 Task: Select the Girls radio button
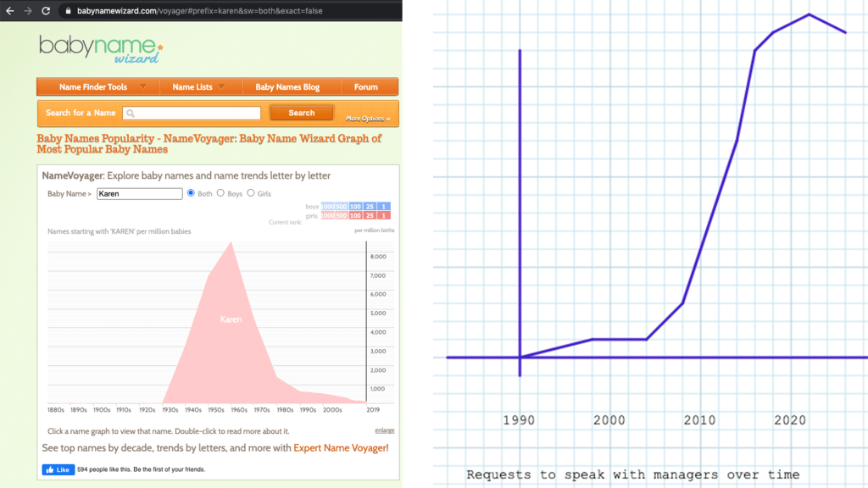click(x=251, y=193)
